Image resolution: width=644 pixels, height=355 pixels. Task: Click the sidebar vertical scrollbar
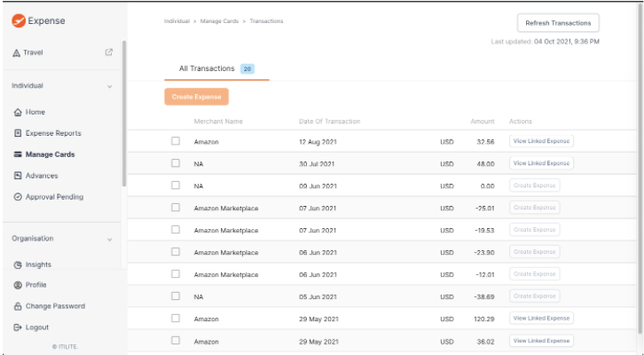point(124,115)
